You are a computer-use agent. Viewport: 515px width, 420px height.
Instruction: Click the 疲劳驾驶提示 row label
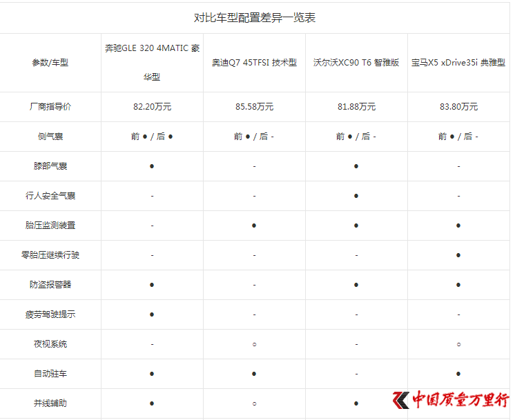(x=50, y=314)
